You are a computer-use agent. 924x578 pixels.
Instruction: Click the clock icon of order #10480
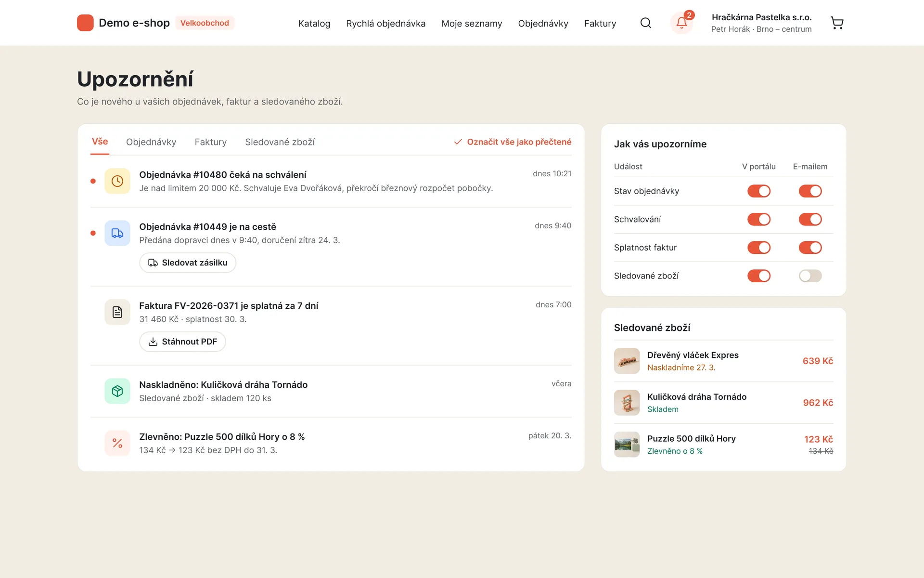click(117, 181)
